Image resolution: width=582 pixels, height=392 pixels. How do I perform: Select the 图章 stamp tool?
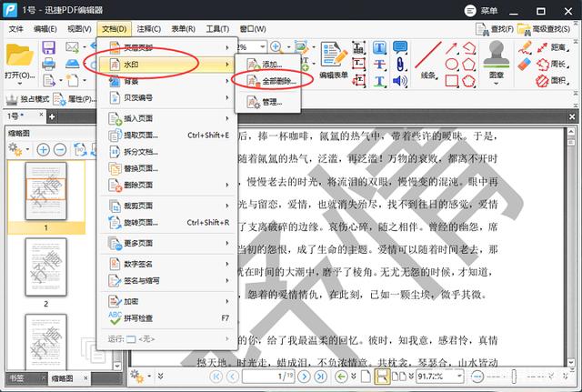[497, 55]
